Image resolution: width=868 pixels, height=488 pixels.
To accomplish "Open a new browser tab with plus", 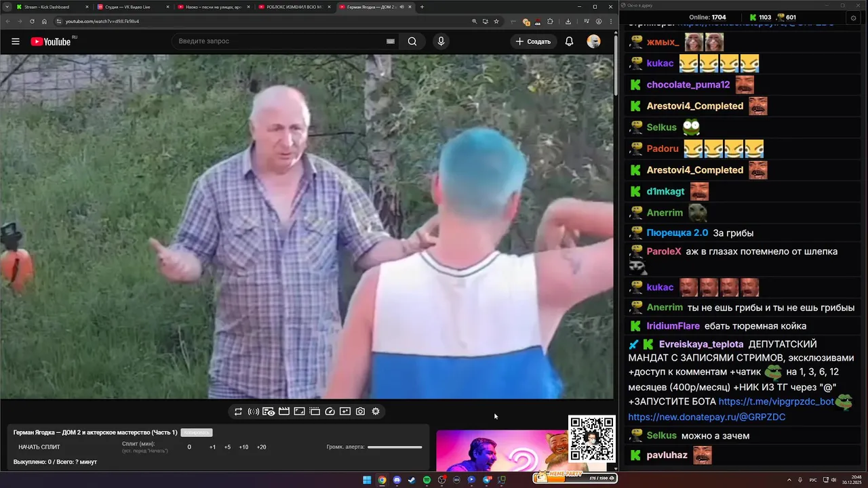I will pyautogui.click(x=422, y=7).
